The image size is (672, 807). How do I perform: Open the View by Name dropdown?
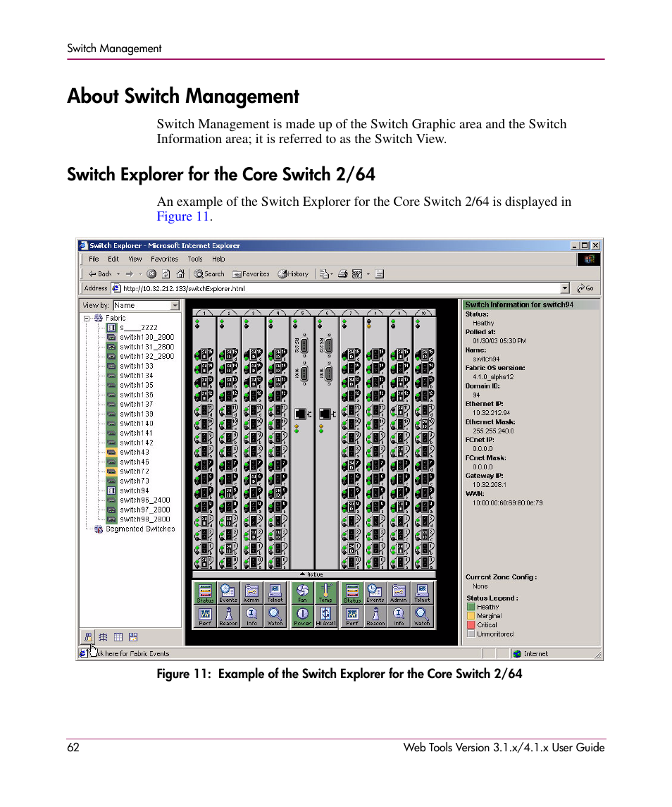175,305
